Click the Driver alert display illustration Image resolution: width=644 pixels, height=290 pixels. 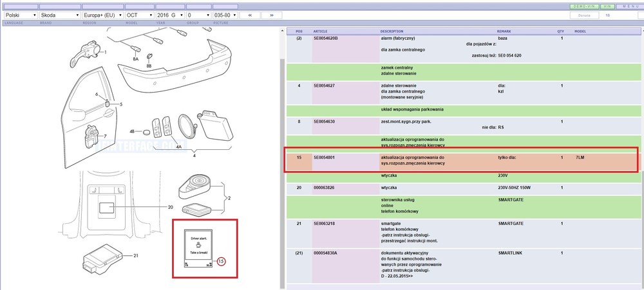pyautogui.click(x=199, y=247)
